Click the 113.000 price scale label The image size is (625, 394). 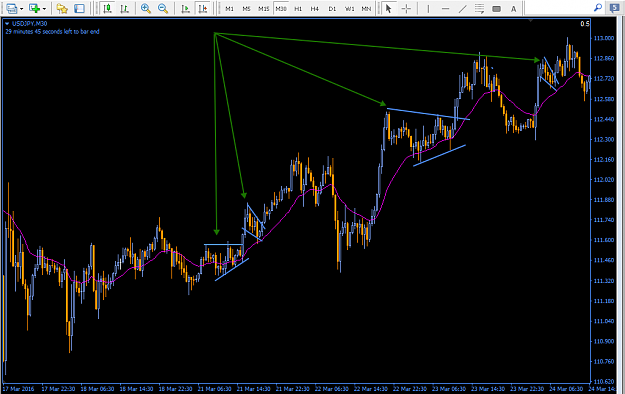(x=604, y=38)
